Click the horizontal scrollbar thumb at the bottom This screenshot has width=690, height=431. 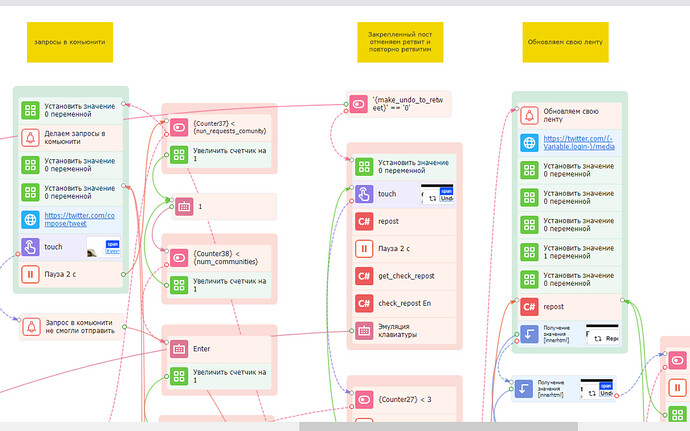coord(438,426)
